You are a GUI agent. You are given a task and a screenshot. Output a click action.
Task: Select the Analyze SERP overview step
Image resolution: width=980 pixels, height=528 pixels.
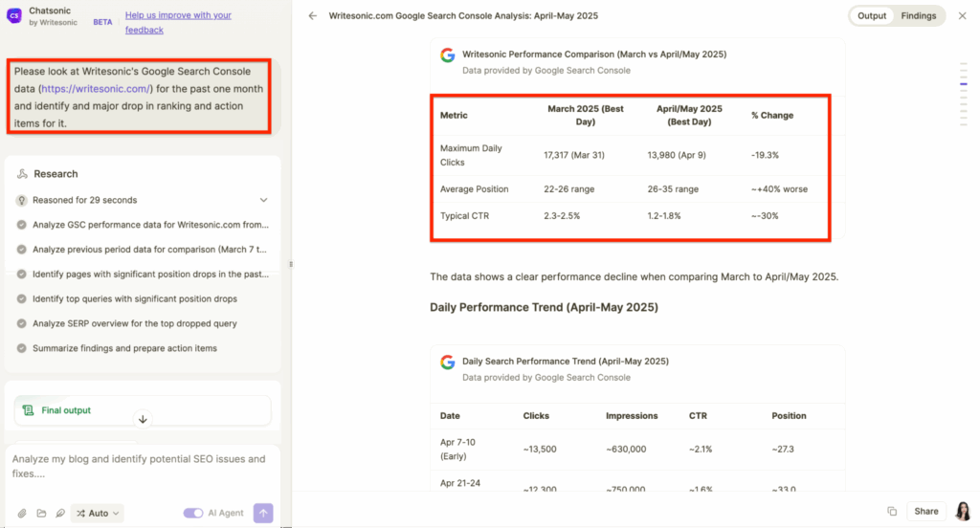134,323
